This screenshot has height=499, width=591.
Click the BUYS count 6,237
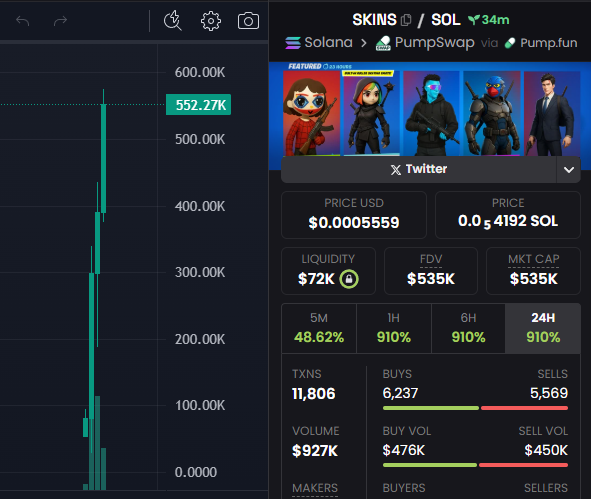[400, 393]
